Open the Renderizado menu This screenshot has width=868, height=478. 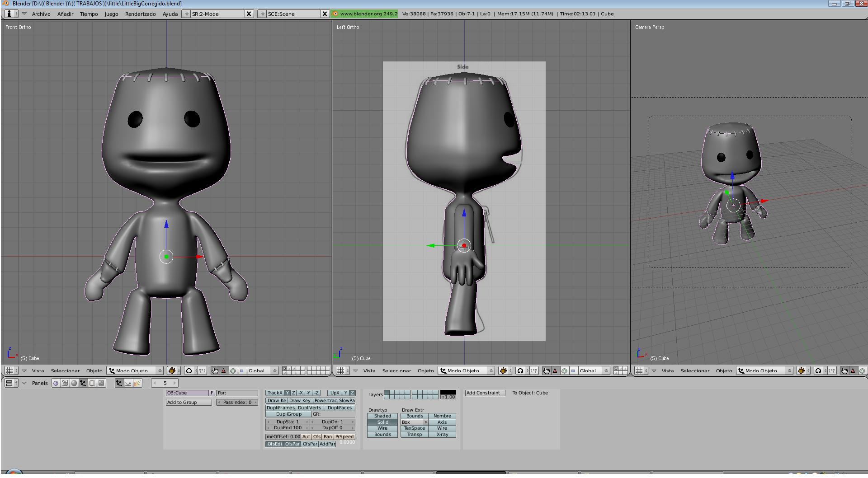pyautogui.click(x=140, y=14)
